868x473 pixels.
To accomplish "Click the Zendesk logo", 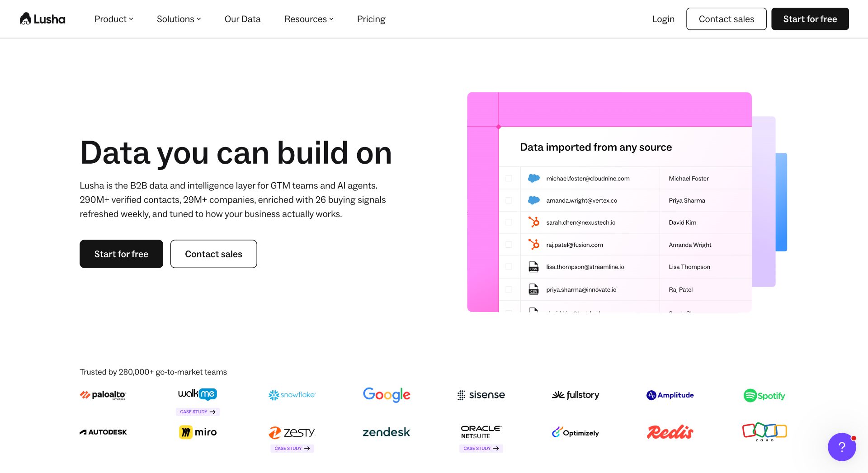I will (387, 432).
